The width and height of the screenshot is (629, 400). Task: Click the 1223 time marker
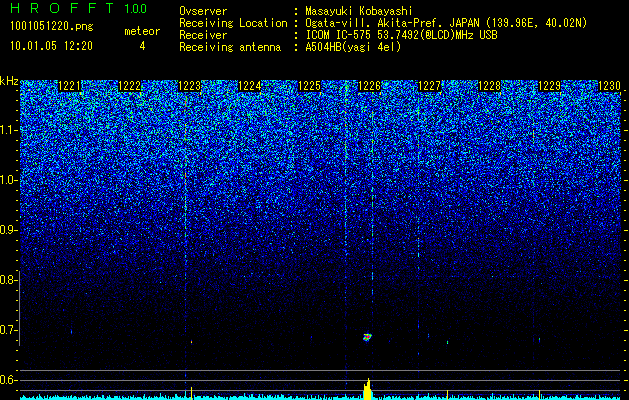point(189,86)
